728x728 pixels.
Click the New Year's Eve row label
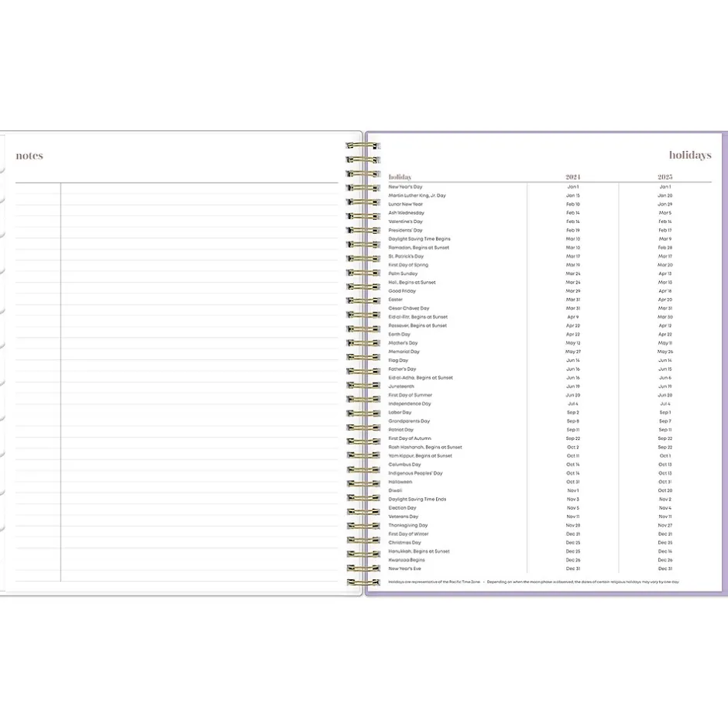(x=404, y=568)
